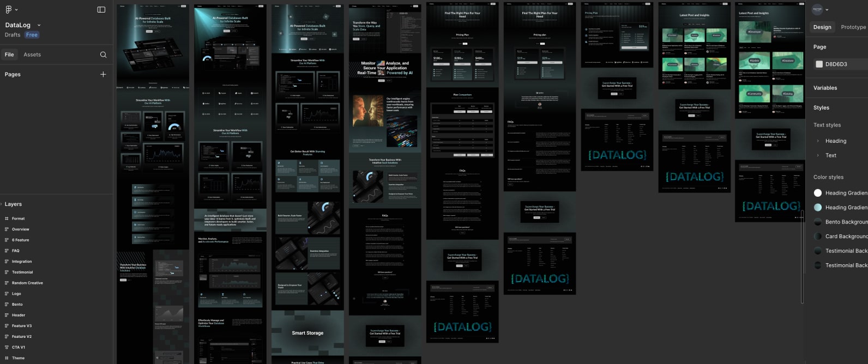
Task: Open the Design tab
Action: click(822, 27)
